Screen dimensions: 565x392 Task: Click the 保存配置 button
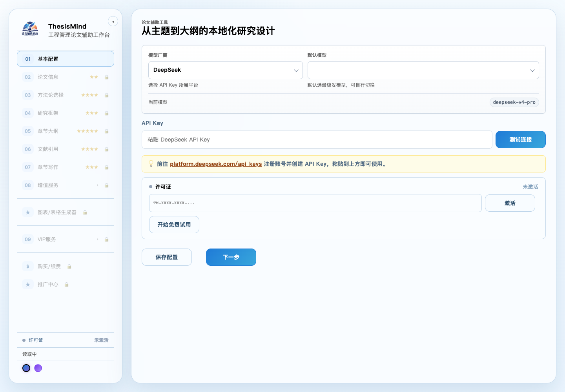tap(167, 257)
